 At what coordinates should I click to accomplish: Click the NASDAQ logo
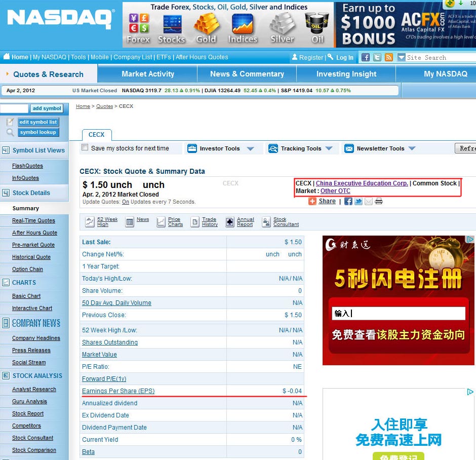coord(61,19)
